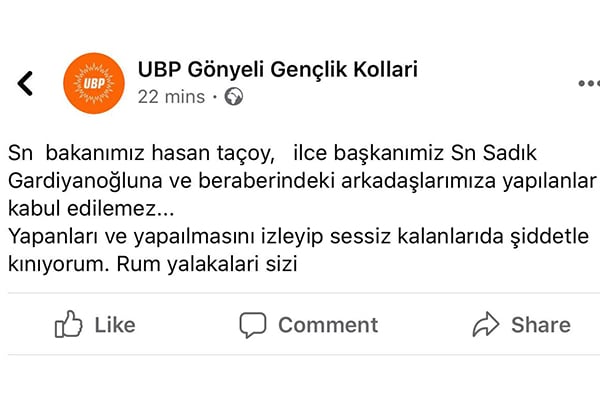Open the three-dot post options menu
Screen dimensions: 600x400
point(588,83)
